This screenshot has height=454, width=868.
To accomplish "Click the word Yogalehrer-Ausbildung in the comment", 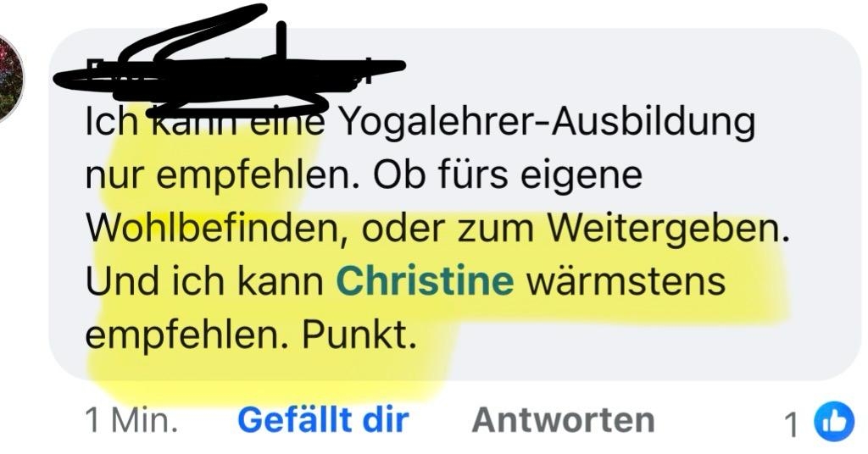I will [x=546, y=123].
